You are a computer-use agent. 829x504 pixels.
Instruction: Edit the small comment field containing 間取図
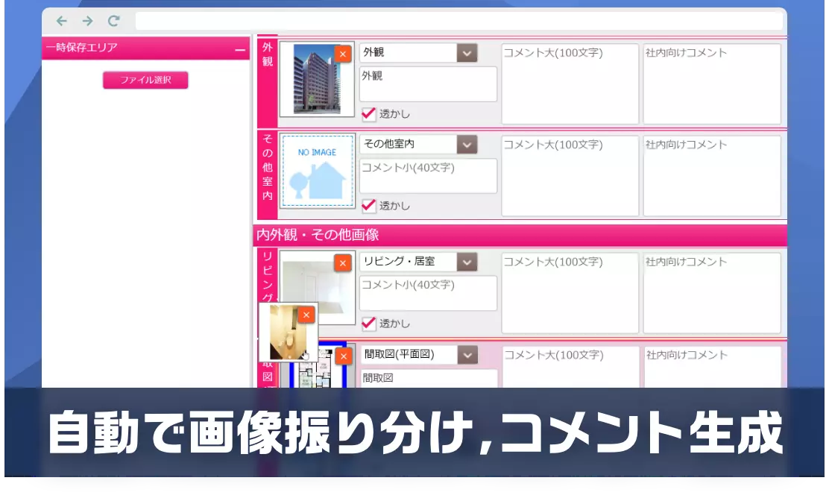point(428,379)
